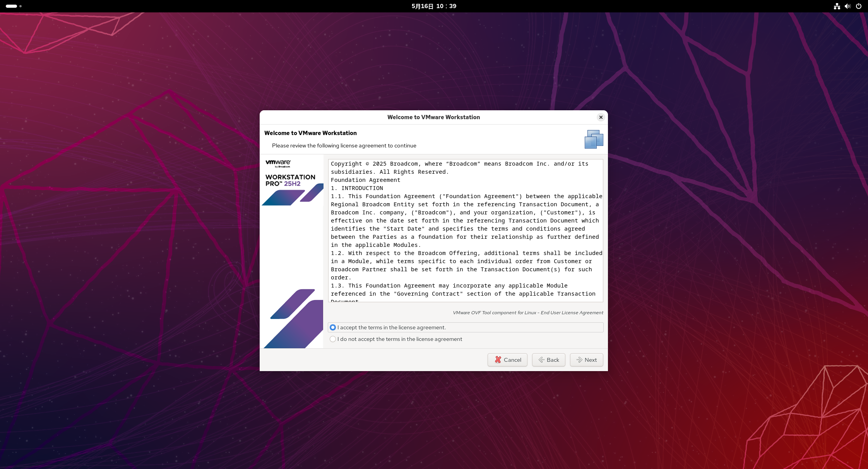Image resolution: width=868 pixels, height=469 pixels.
Task: Open the volume icon in top bar
Action: [847, 6]
